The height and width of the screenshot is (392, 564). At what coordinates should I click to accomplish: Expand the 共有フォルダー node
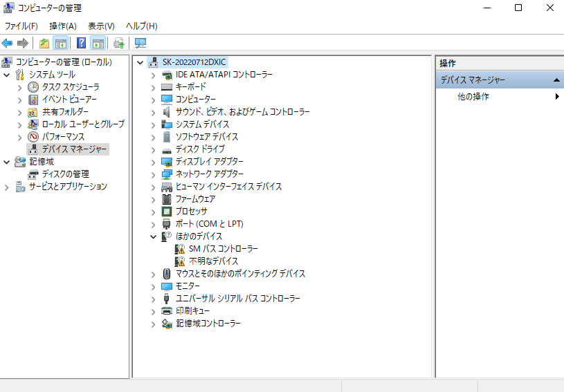20,113
